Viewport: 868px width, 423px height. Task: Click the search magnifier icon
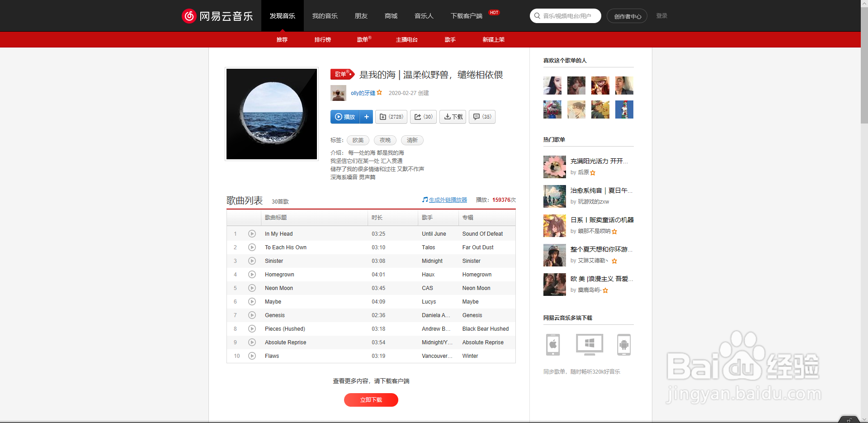click(x=537, y=16)
